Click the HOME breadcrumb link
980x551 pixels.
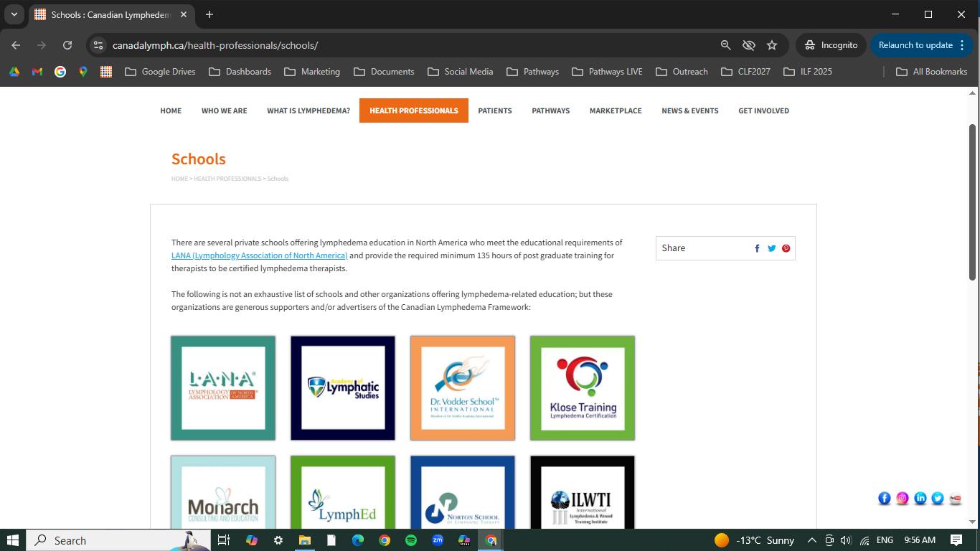[x=179, y=179]
